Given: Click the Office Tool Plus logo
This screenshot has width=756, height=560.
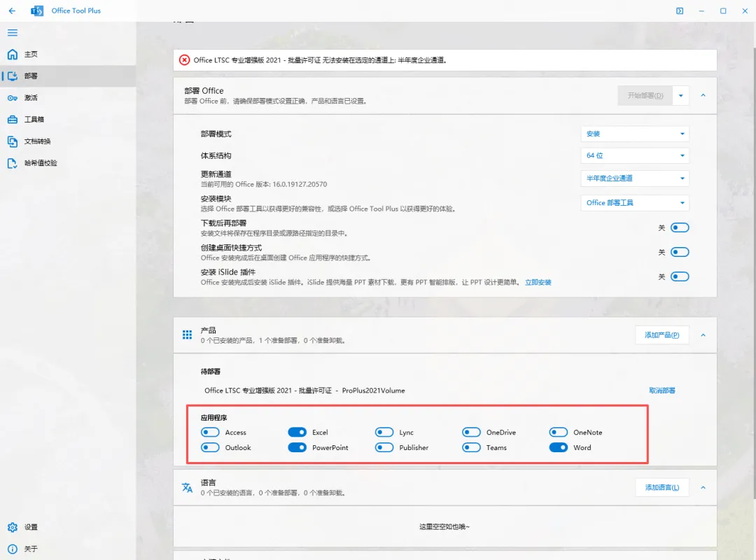Looking at the screenshot, I should click(x=37, y=10).
